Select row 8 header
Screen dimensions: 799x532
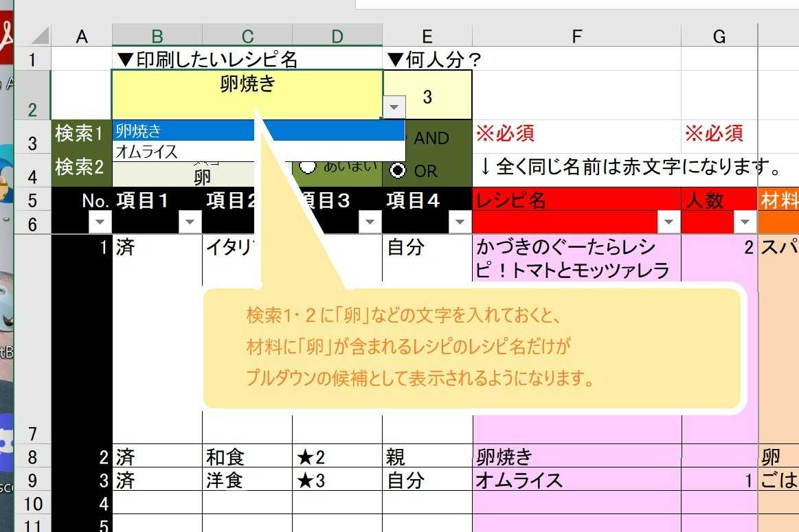[32, 456]
